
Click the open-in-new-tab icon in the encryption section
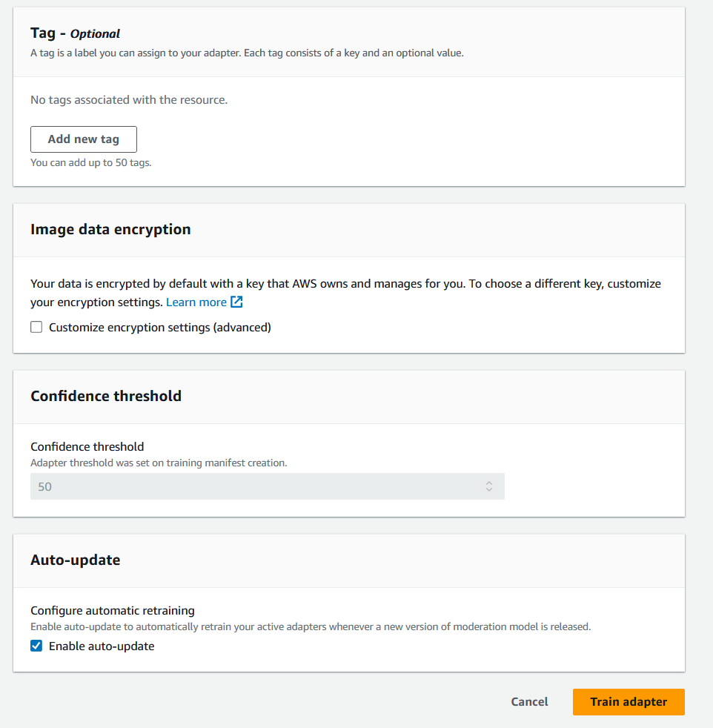pyautogui.click(x=236, y=302)
